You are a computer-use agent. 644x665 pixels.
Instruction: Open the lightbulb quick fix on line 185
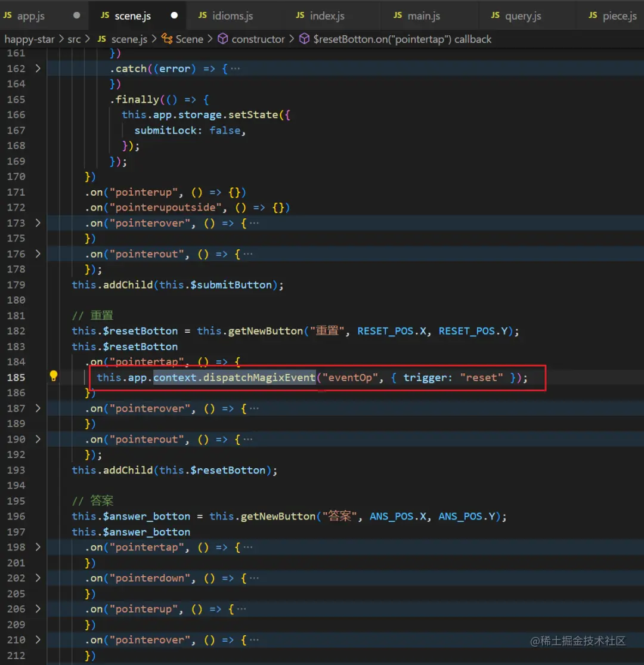(54, 376)
